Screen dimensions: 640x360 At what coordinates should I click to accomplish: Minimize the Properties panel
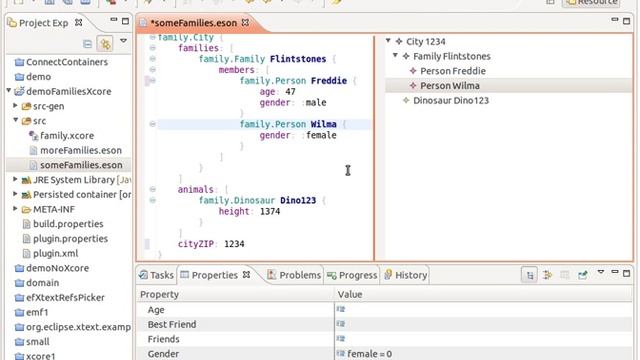coord(615,272)
